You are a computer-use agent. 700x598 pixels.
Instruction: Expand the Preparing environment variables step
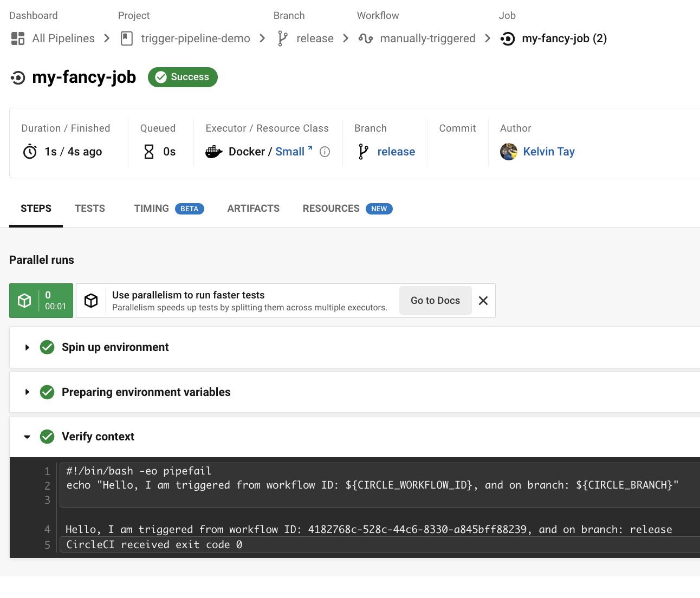pos(27,392)
